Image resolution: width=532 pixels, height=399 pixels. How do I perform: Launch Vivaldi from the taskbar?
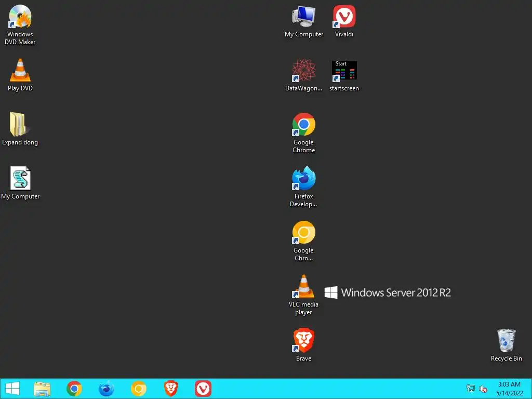coord(203,389)
